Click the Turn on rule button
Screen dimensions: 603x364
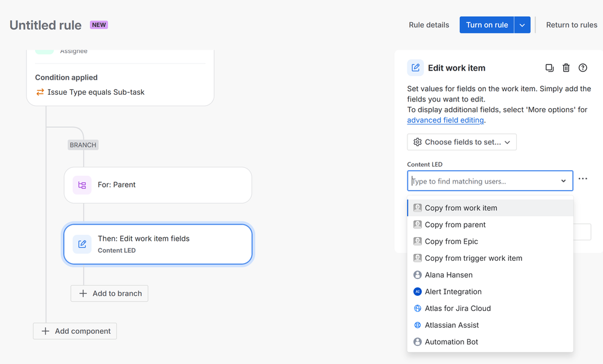[x=487, y=25]
